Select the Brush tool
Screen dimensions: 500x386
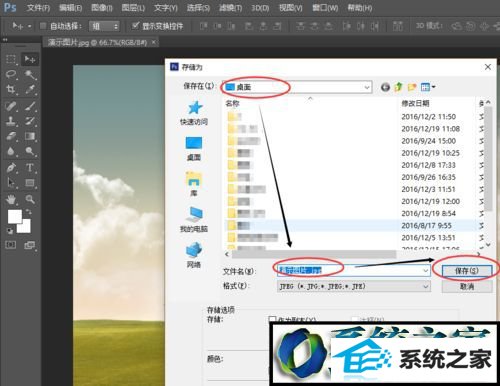click(x=30, y=106)
